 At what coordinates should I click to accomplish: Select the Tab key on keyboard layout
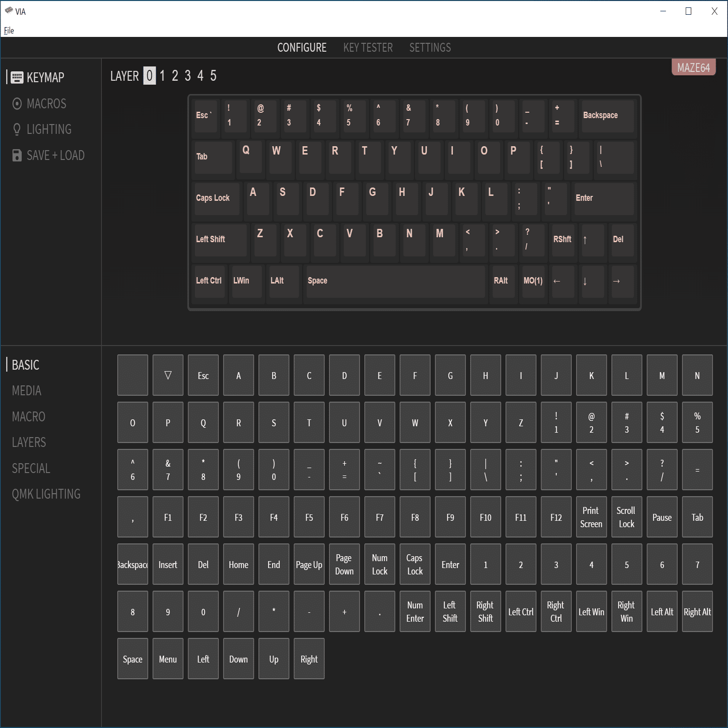[x=213, y=157]
